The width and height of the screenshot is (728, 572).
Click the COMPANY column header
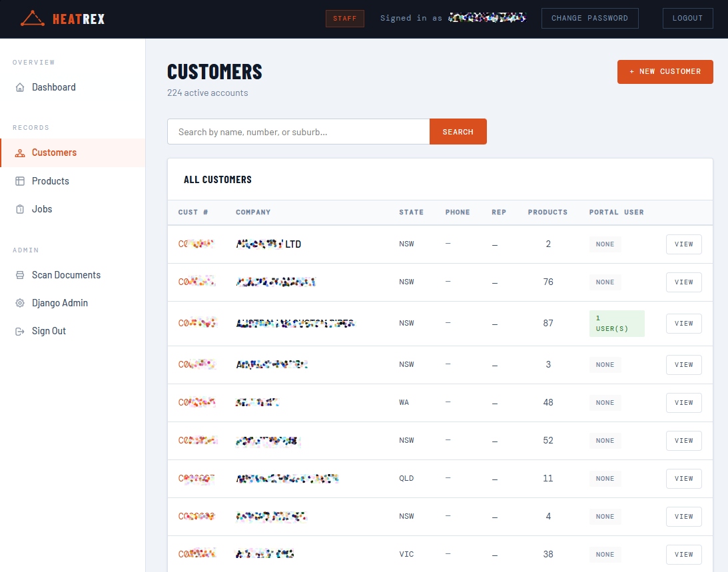point(253,212)
